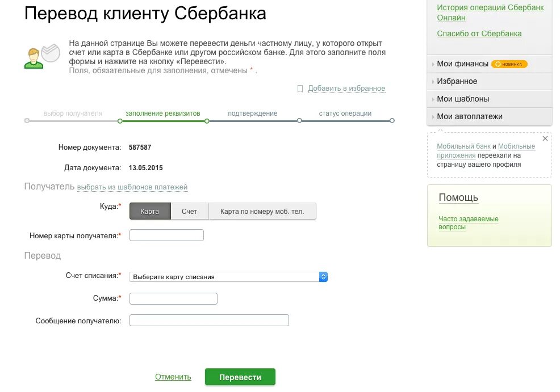This screenshot has height=392, width=560.
Task: Click the новинка badge next to Мои финансы
Action: pyautogui.click(x=509, y=64)
